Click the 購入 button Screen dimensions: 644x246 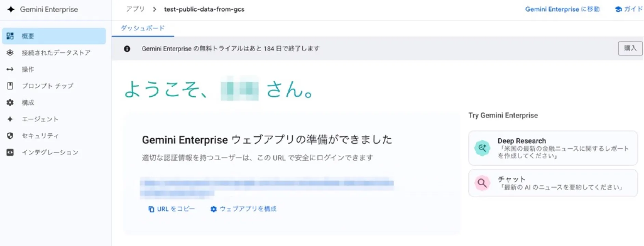coord(630,48)
